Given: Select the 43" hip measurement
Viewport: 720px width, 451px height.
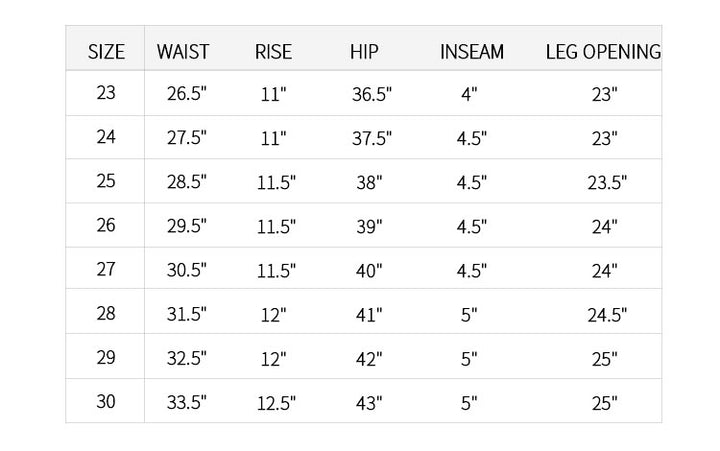Looking at the screenshot, I should (x=369, y=403).
